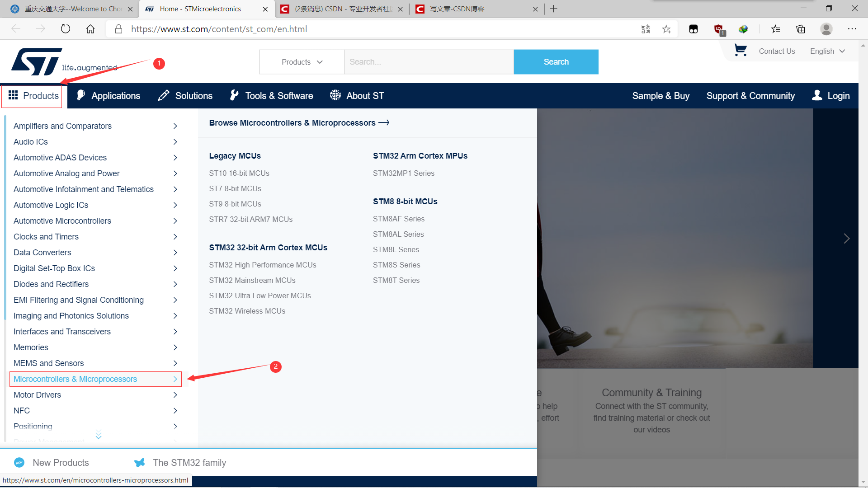This screenshot has height=488, width=868.
Task: Click the New Products badge icon
Action: [19, 462]
